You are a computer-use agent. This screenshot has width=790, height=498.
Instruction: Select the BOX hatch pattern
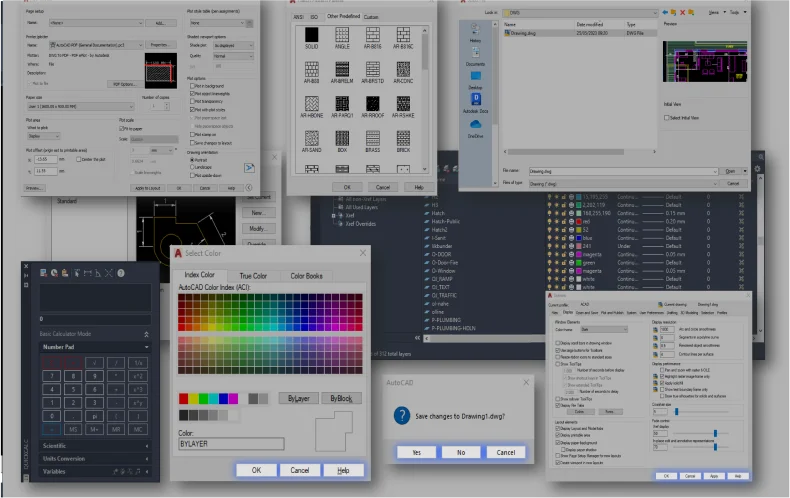pyautogui.click(x=342, y=138)
